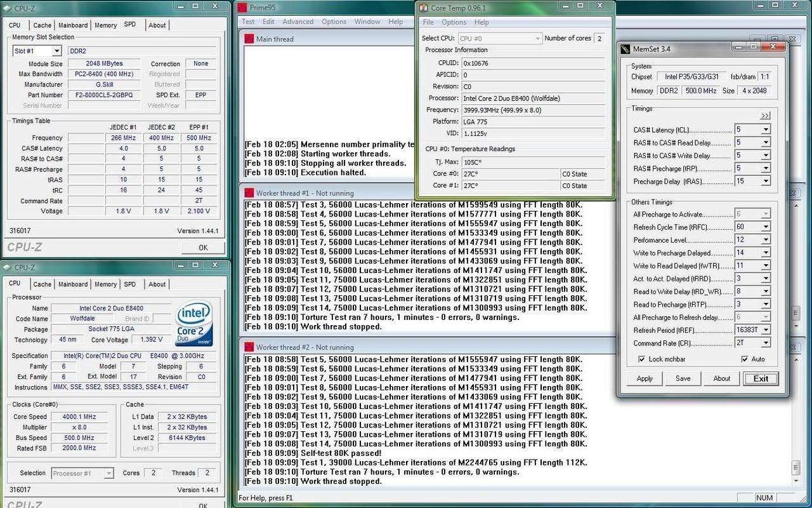The width and height of the screenshot is (812, 508).
Task: Click the NUM indicator in Prime95 status bar
Action: coord(764,498)
